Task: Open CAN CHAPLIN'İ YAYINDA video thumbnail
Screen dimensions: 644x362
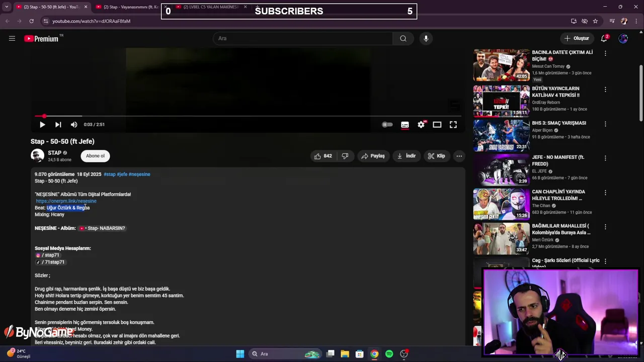Action: (x=501, y=204)
